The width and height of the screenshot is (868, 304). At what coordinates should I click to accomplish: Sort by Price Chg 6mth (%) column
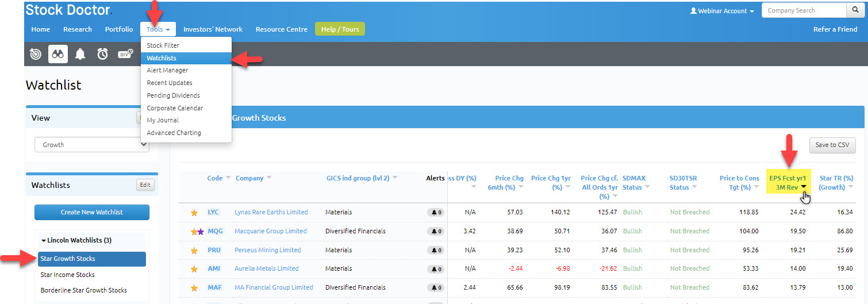pyautogui.click(x=505, y=183)
